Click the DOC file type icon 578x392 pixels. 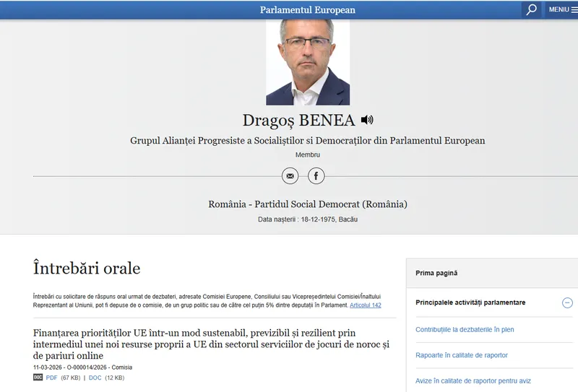click(x=38, y=378)
